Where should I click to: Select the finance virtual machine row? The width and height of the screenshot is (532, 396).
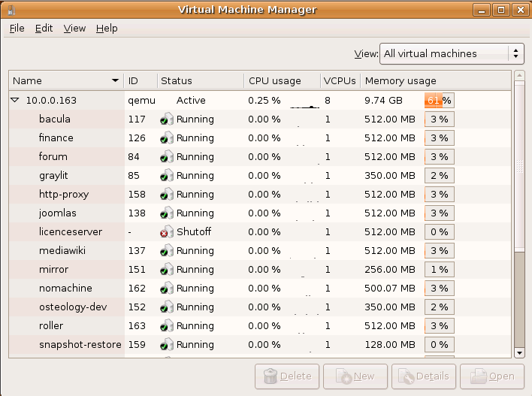[x=56, y=138]
